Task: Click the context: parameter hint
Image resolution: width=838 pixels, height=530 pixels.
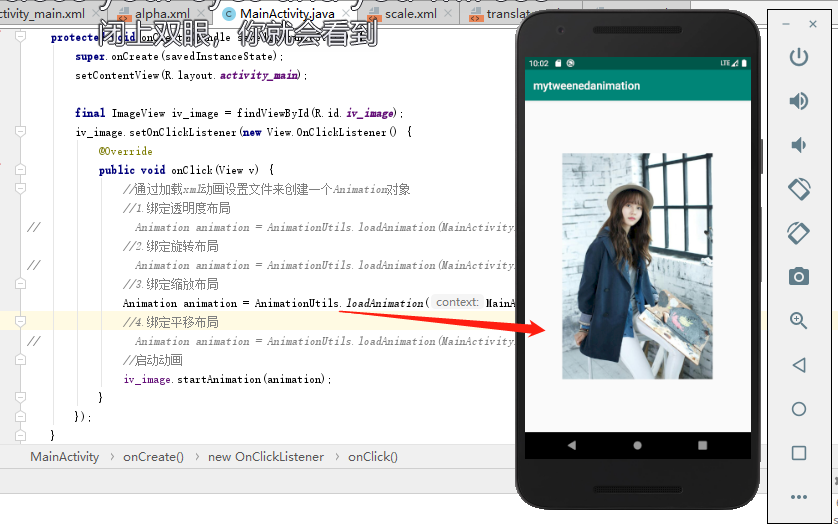Action: tap(457, 302)
